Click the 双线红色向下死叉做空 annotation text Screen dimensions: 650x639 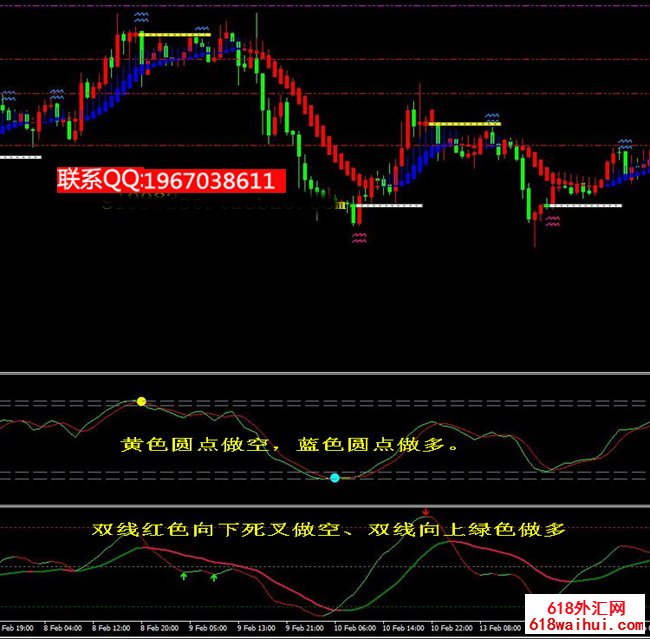[x=220, y=529]
